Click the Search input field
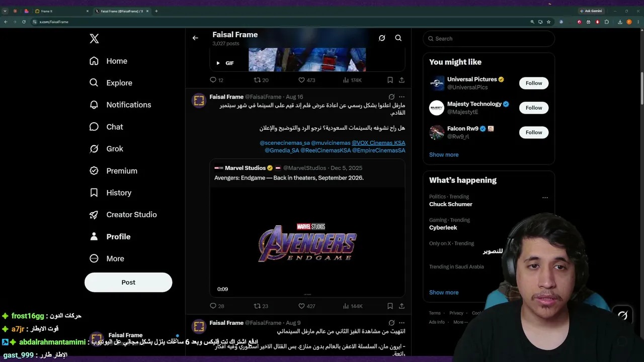The height and width of the screenshot is (362, 644). click(489, 39)
